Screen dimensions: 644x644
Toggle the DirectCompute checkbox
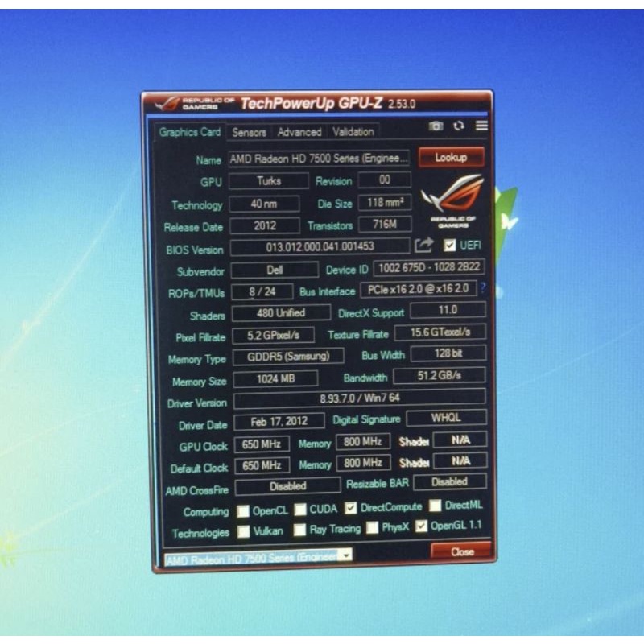[351, 508]
